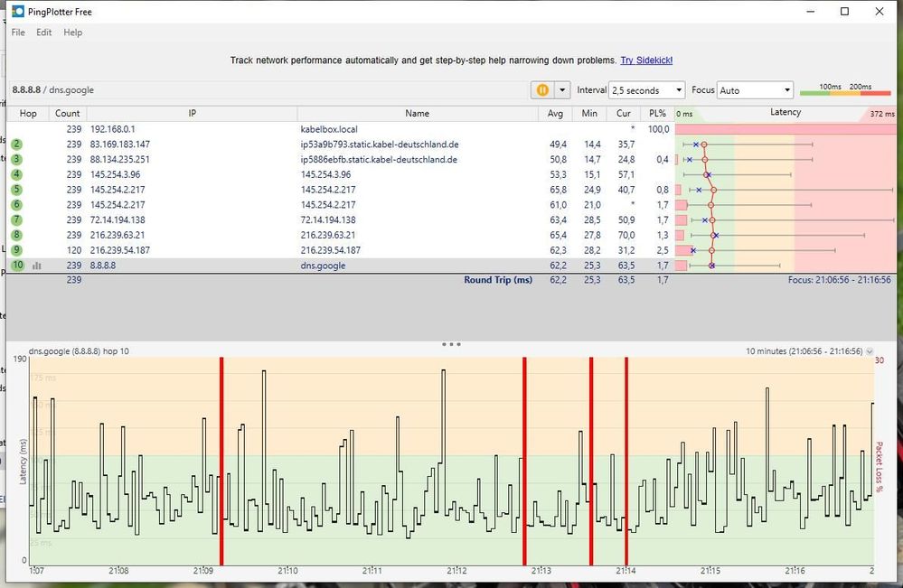The width and height of the screenshot is (903, 588).
Task: Click the Latency graph column header
Action: pyautogui.click(x=785, y=113)
